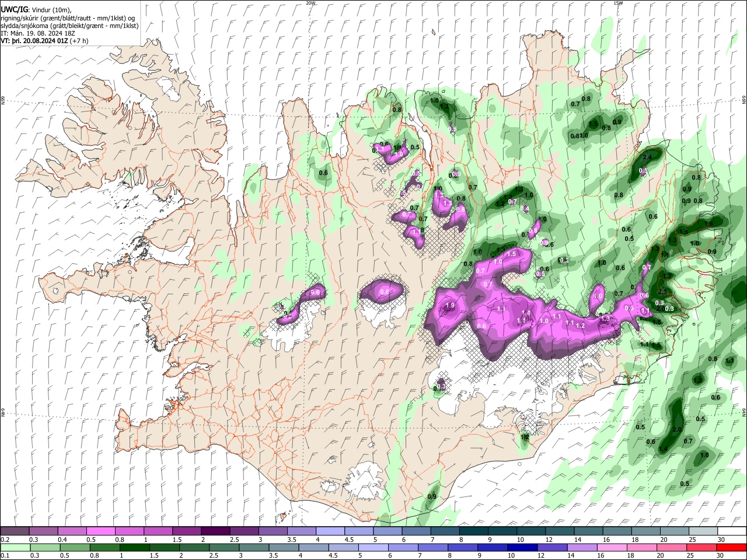The width and height of the screenshot is (747, 560).
Task: Click the 'VT: þri. 20.08.2024 01Z (+7 h)' line
Action: point(45,41)
